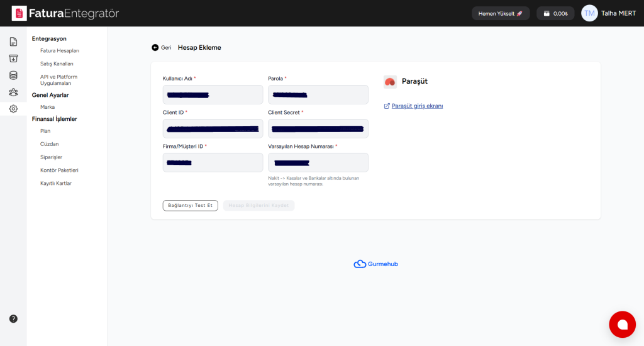Screen dimensions: 644x346
Task: Click the document icon in left sidebar
Action: click(13, 42)
